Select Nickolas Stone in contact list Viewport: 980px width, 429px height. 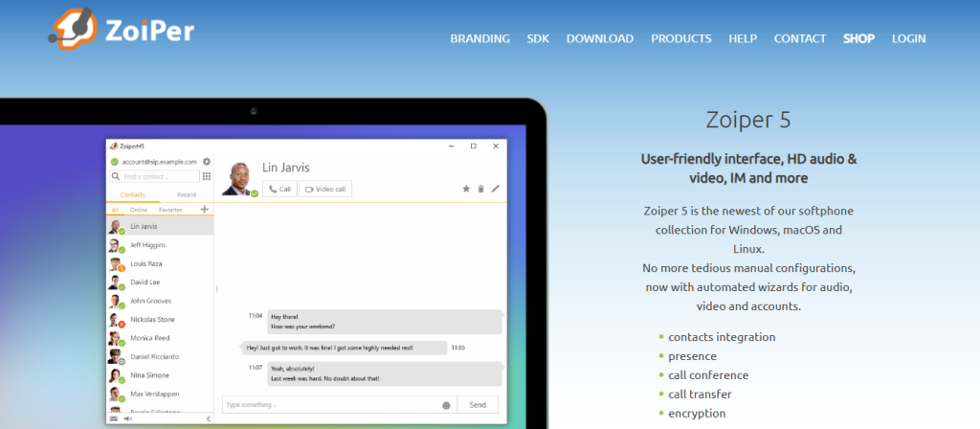click(151, 319)
